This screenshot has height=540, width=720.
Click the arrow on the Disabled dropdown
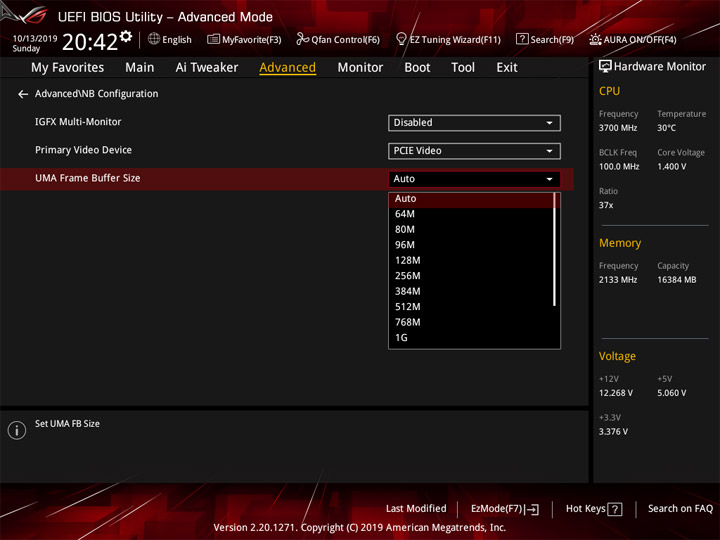click(549, 123)
